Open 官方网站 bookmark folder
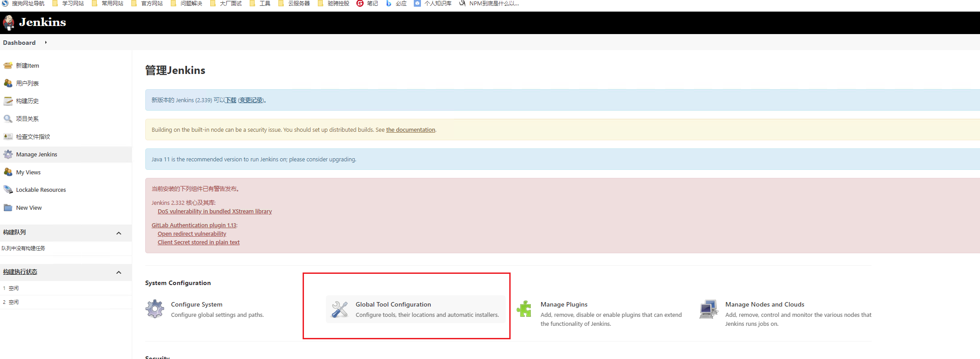 click(147, 4)
